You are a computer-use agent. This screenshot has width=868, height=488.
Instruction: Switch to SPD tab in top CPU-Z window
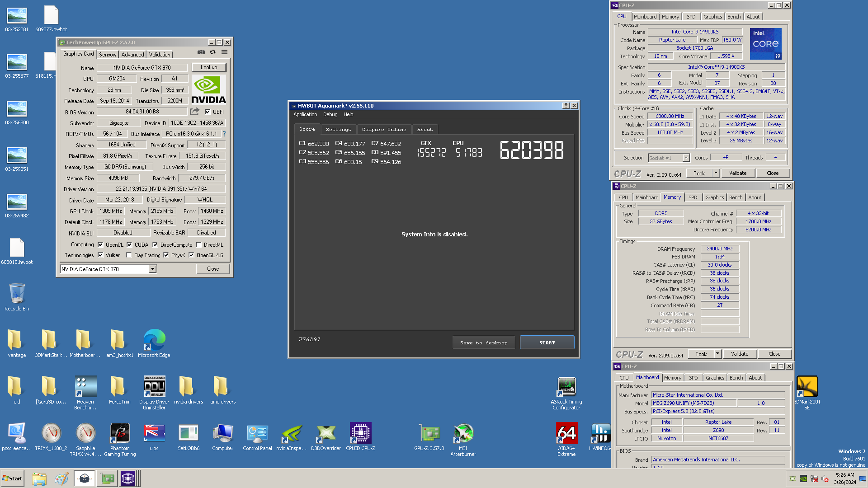(691, 17)
